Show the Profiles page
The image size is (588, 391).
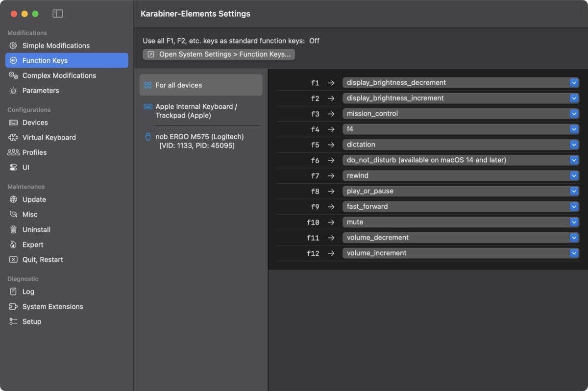67,152
